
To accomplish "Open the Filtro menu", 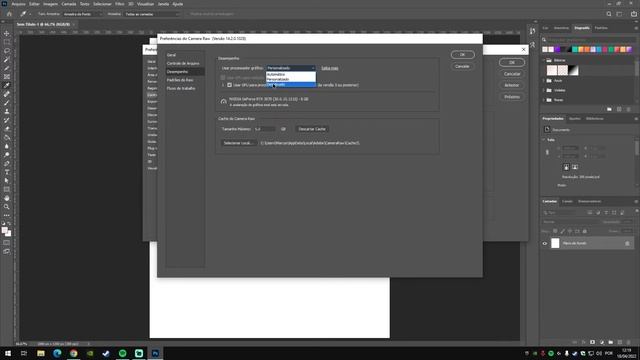I will (x=120, y=4).
